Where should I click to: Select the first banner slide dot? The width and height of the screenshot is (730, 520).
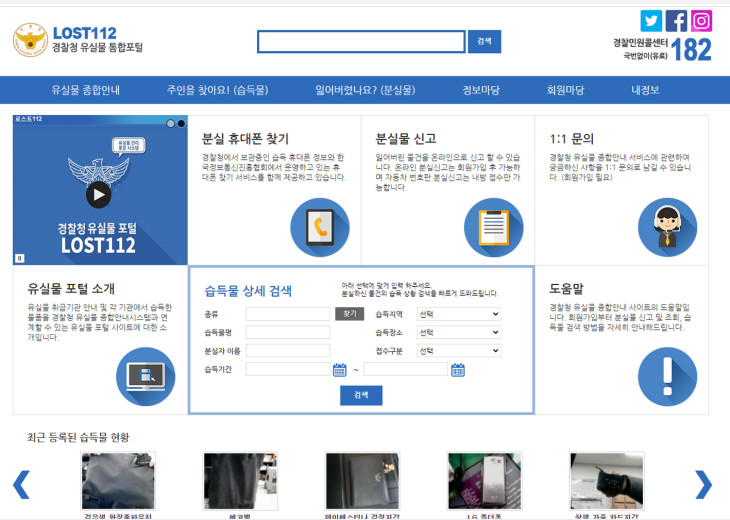point(171,123)
